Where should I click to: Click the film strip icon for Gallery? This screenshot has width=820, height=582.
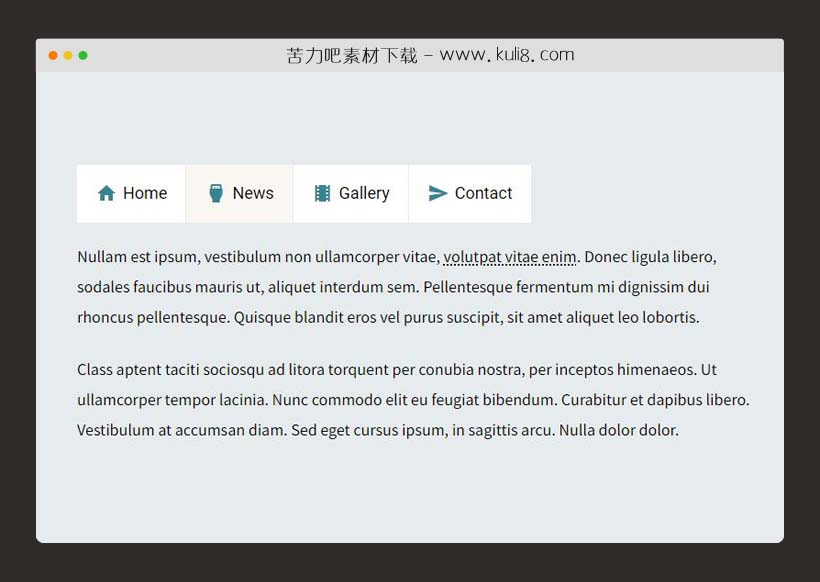pos(322,193)
